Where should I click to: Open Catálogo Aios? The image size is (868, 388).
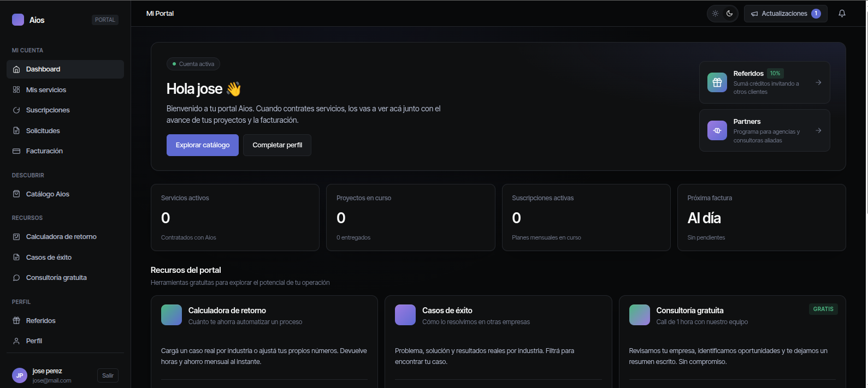click(65, 194)
